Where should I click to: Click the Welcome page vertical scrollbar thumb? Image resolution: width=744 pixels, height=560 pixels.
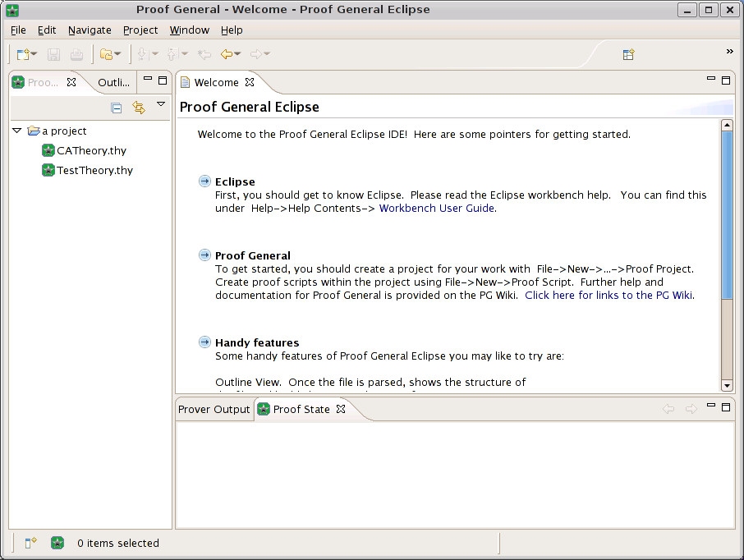[x=727, y=215]
